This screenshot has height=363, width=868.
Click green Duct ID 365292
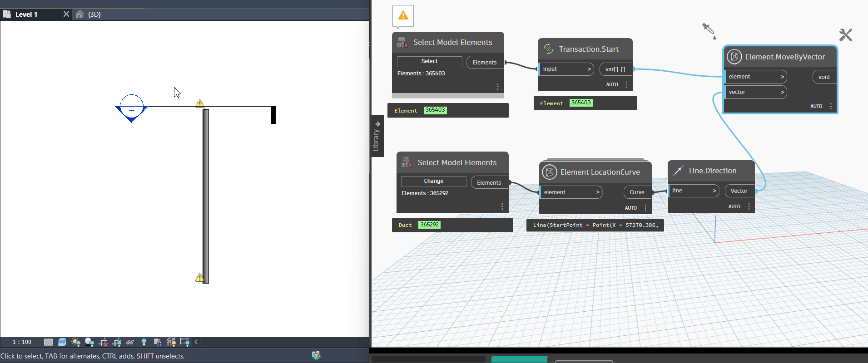429,225
